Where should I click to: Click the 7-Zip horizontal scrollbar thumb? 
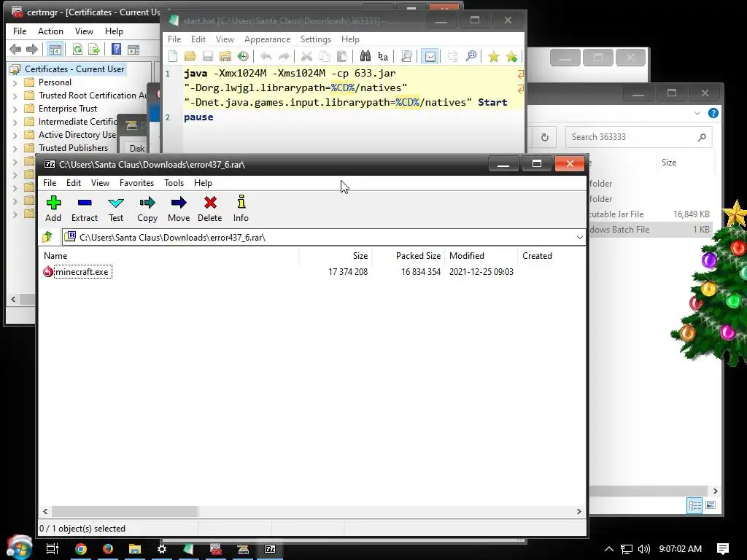[125, 511]
